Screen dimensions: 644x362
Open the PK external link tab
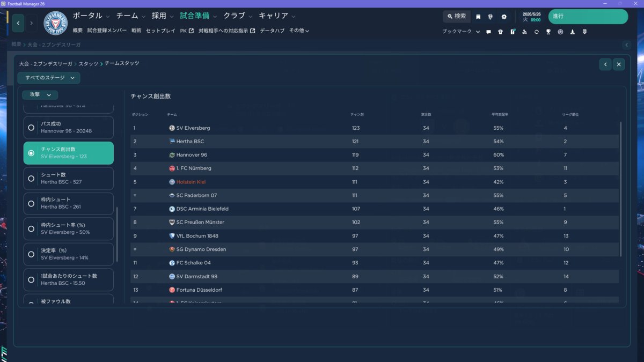pyautogui.click(x=187, y=31)
